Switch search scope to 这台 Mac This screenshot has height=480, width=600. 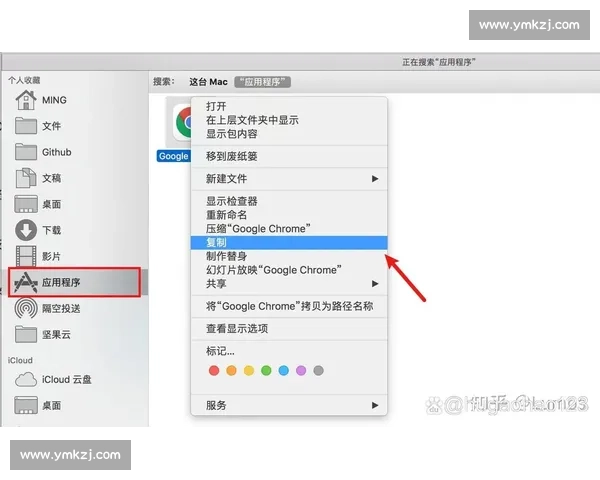pos(208,82)
